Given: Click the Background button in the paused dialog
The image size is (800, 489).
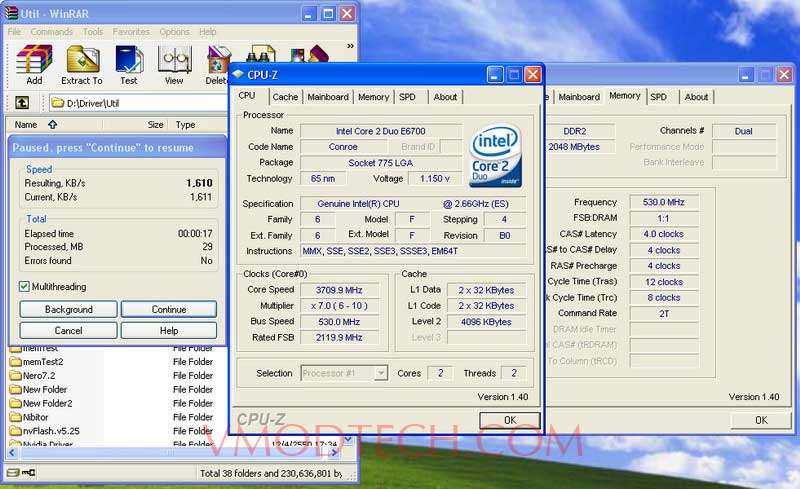Looking at the screenshot, I should click(68, 309).
